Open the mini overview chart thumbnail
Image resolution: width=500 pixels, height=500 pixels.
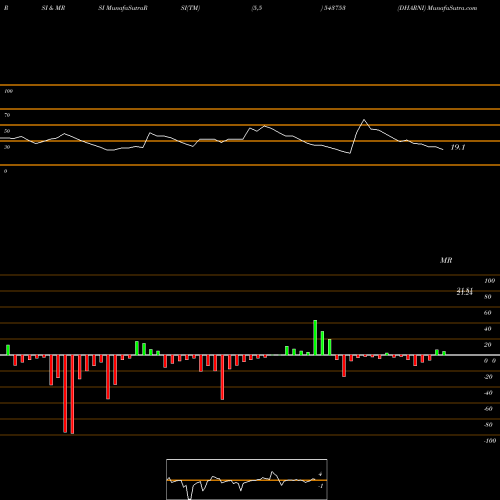point(247,479)
